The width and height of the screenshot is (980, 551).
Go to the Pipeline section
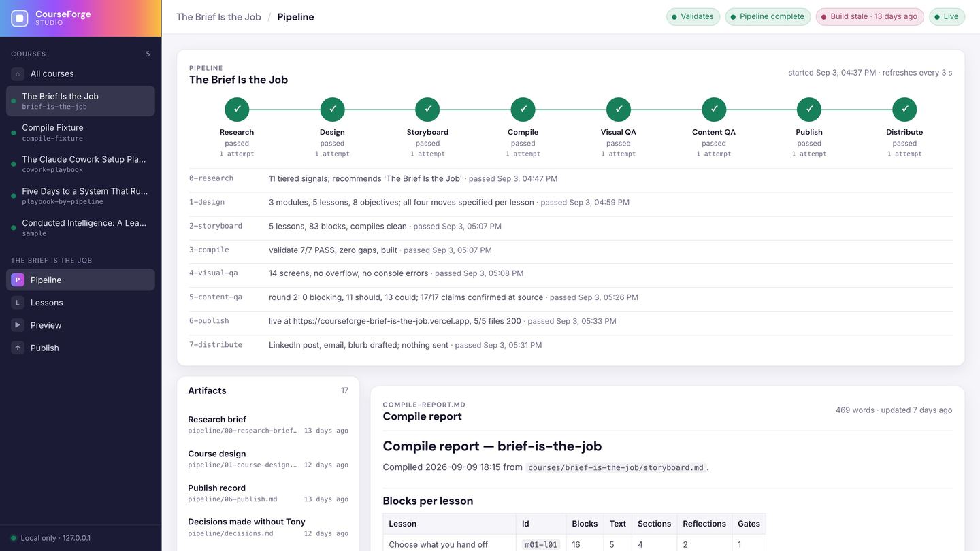[80, 280]
